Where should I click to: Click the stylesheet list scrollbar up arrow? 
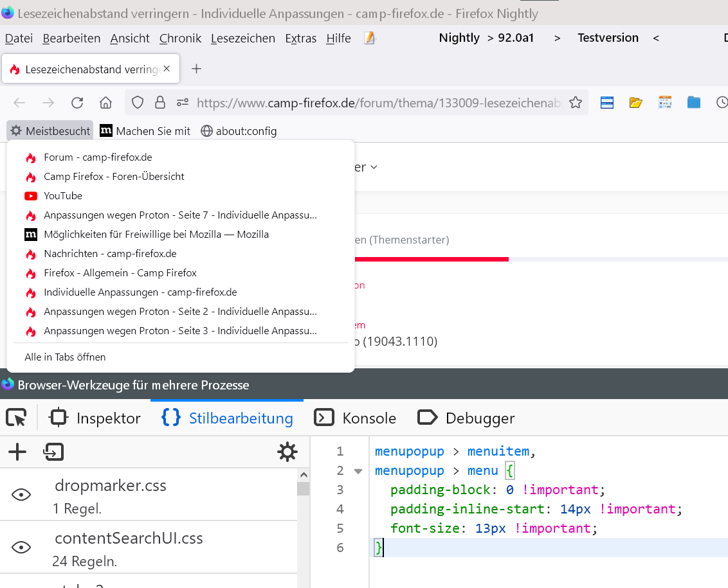303,475
